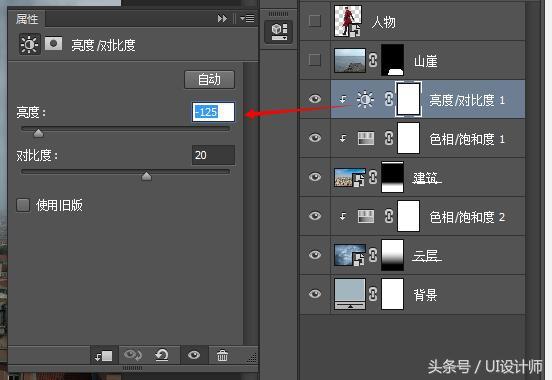
Task: Click the white mask of 背景 layer
Action: click(x=393, y=294)
